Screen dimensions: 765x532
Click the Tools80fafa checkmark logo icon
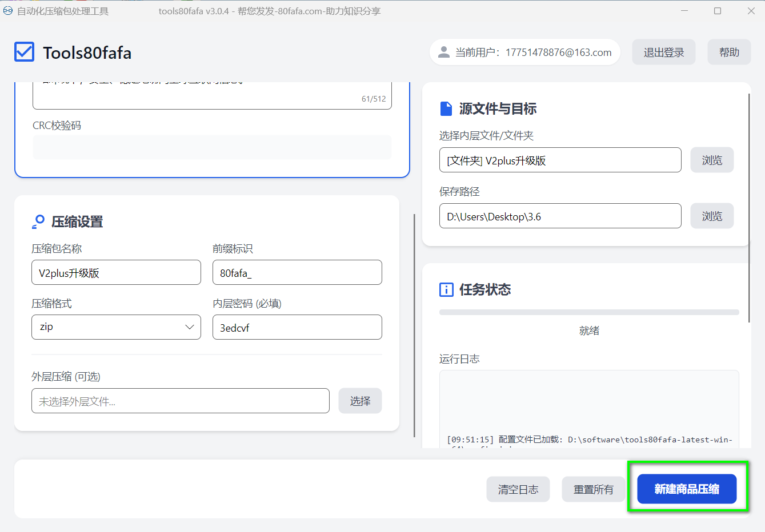click(x=24, y=52)
